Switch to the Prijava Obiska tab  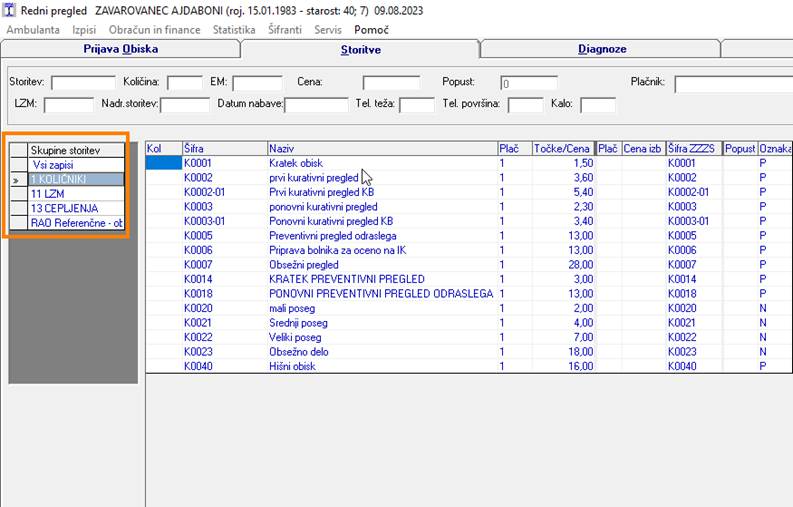pos(119,49)
